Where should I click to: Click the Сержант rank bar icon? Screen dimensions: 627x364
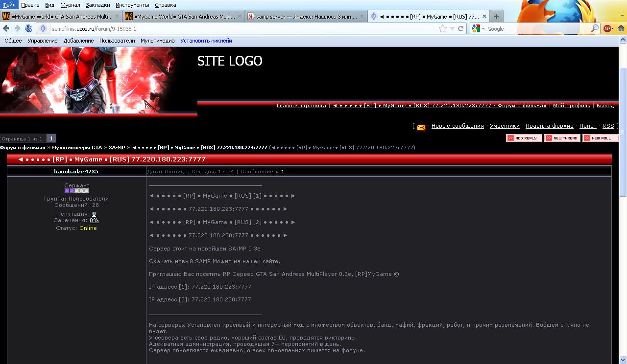(76, 191)
